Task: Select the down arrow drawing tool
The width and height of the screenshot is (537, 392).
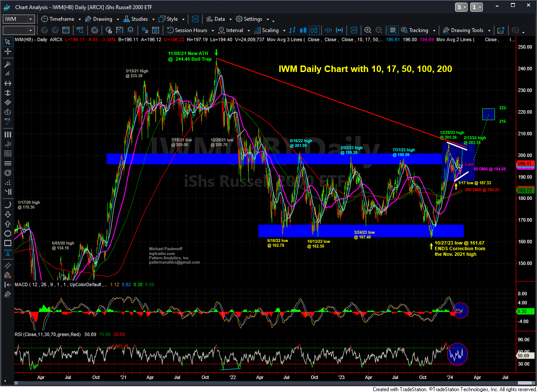Action: (x=7, y=215)
